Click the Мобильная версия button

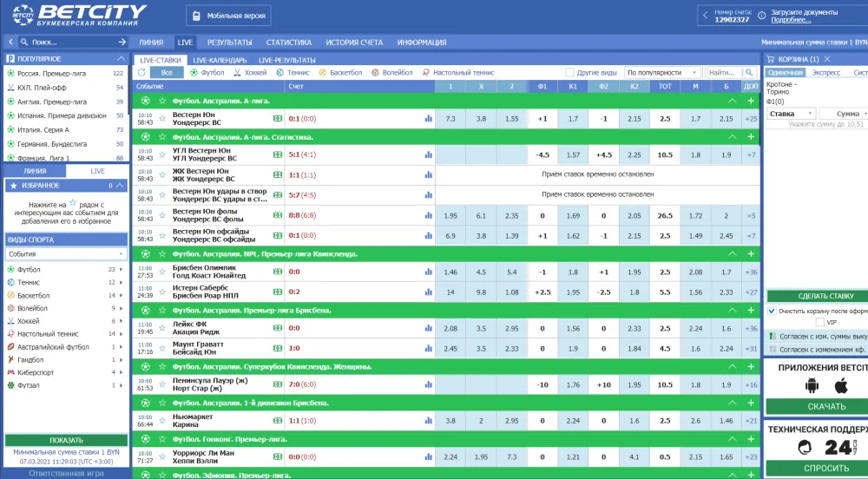point(228,16)
